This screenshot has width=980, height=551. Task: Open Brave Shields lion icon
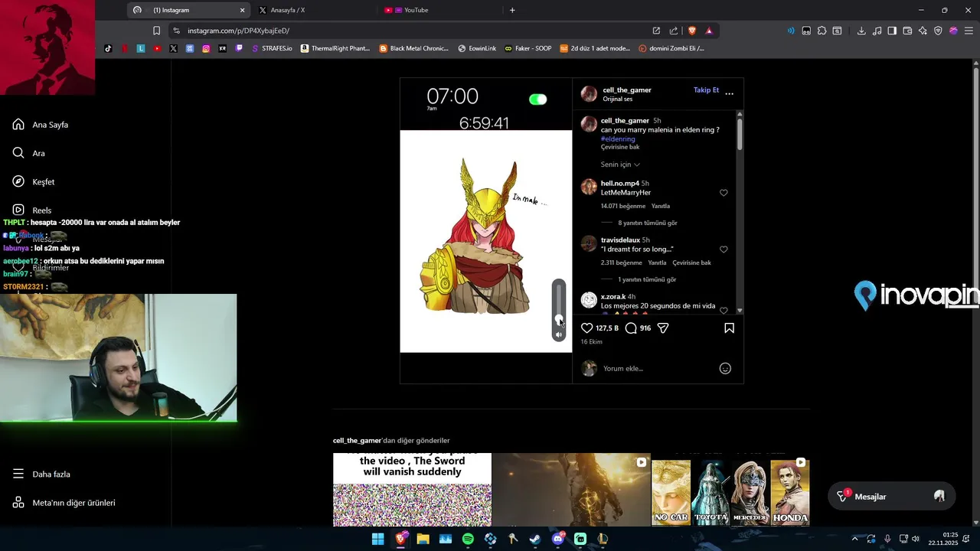pos(692,31)
